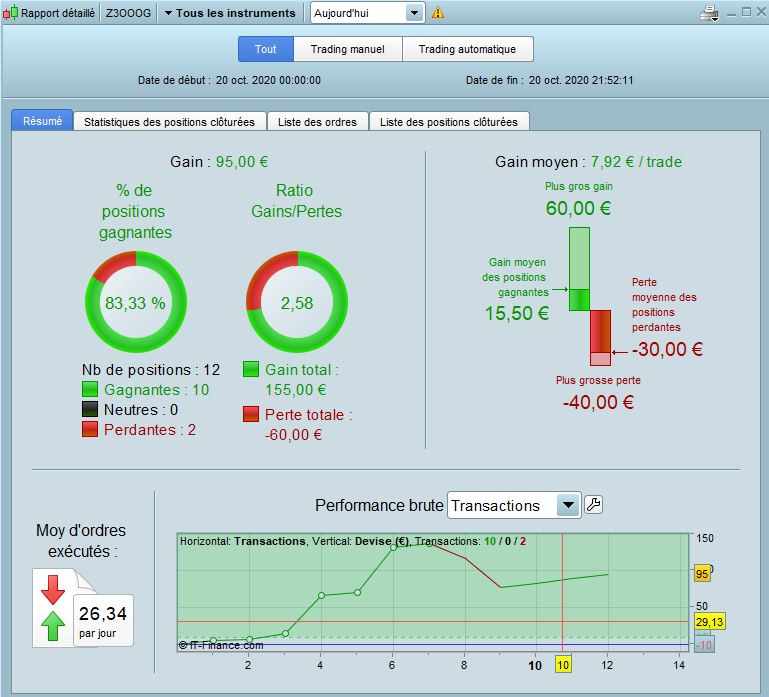
Task: Click the orders executed arrows icon
Action: pyautogui.click(x=52, y=609)
